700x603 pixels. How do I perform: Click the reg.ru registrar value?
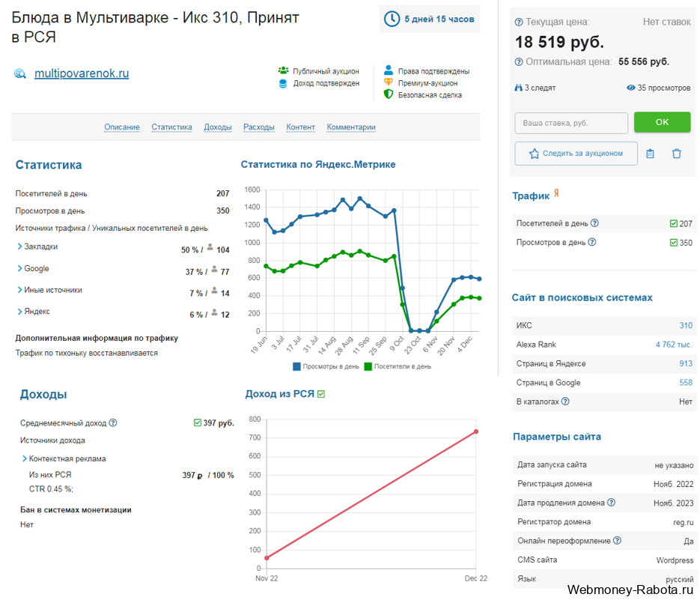coord(683,522)
